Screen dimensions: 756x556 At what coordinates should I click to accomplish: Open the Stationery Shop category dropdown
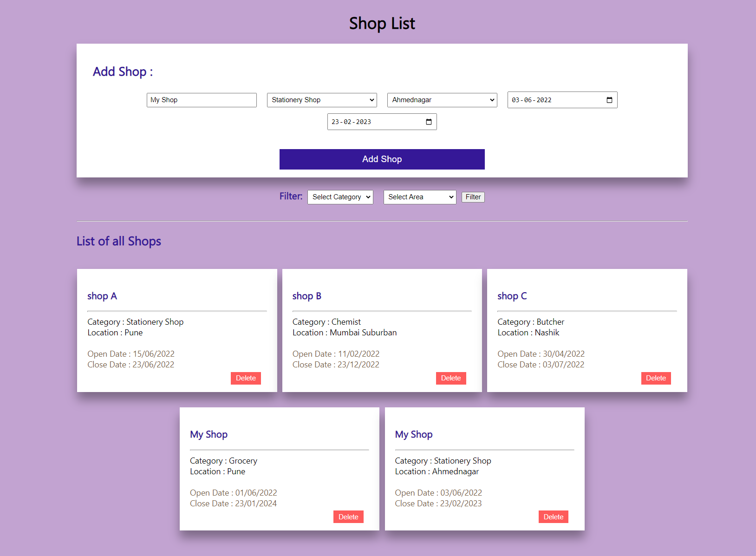coord(322,100)
